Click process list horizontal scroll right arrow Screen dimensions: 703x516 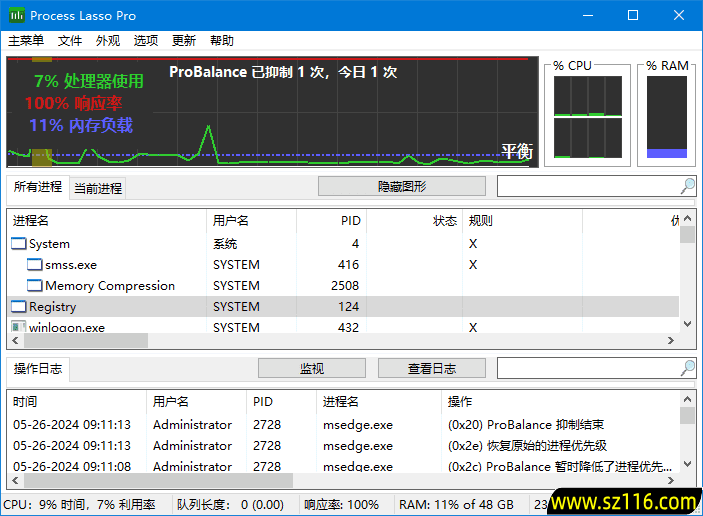671,340
